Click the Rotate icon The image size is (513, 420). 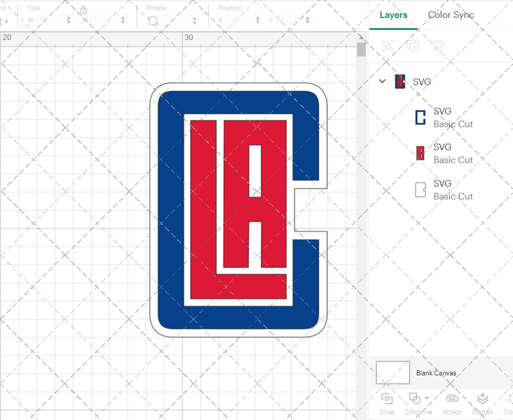point(153,21)
